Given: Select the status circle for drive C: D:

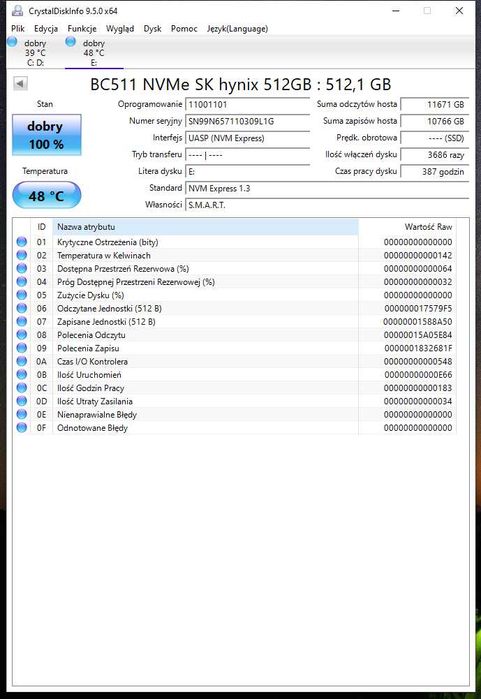Looking at the screenshot, I should (12, 42).
